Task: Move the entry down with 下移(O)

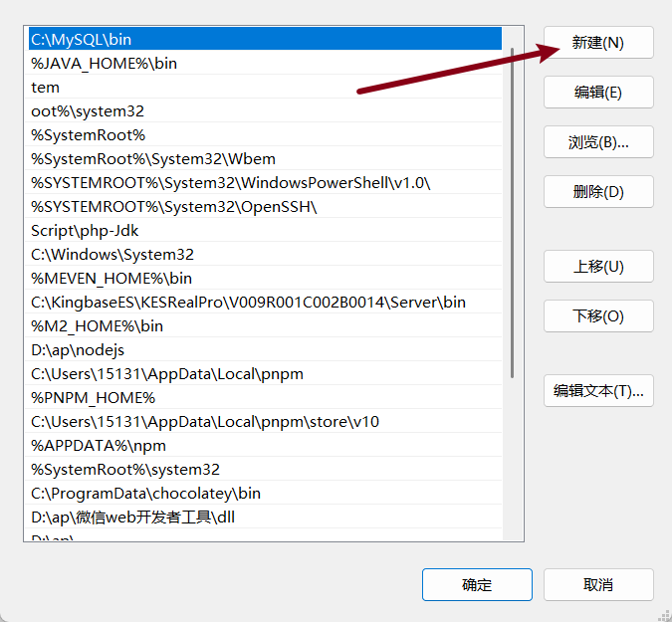Action: (598, 316)
